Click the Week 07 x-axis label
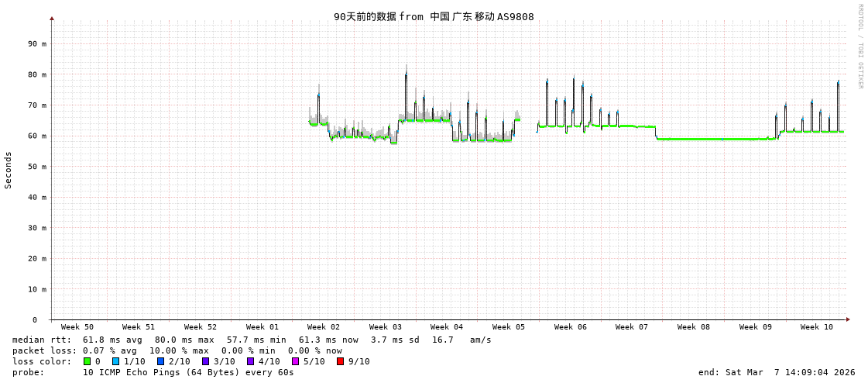 pyautogui.click(x=632, y=327)
